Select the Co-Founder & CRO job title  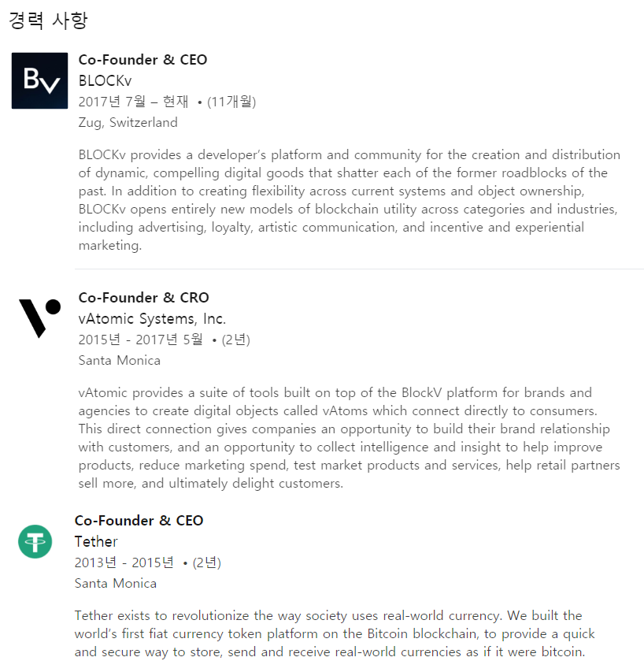pos(143,298)
